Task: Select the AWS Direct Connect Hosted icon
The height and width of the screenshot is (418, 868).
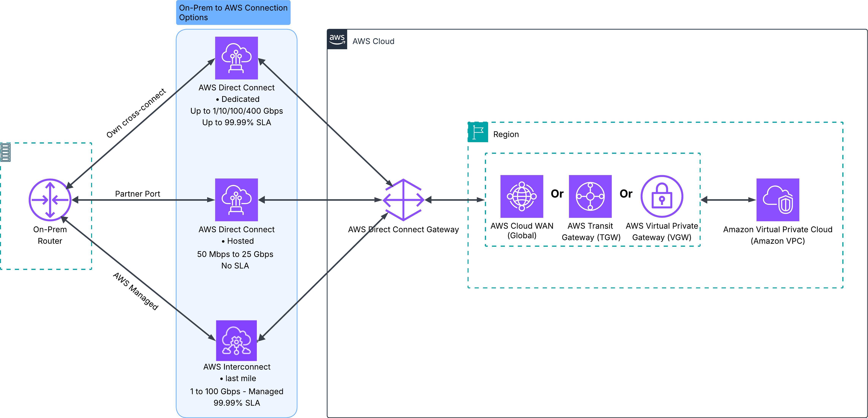Action: pos(236,200)
